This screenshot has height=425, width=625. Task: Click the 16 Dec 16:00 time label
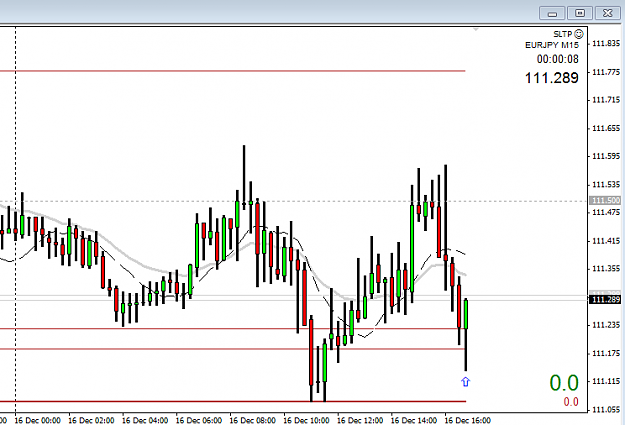[x=468, y=420]
